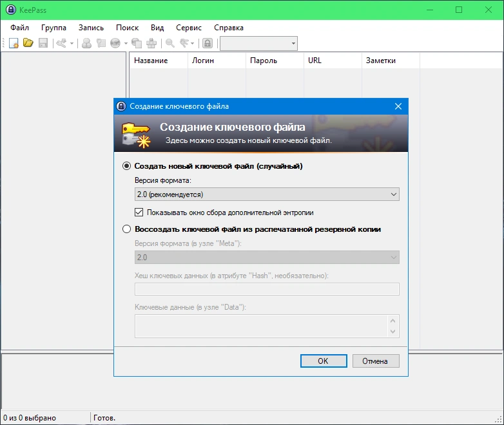Click scroll down arrow in Ключевые данные box
Image resolution: width=504 pixels, height=425 pixels.
pyautogui.click(x=393, y=332)
